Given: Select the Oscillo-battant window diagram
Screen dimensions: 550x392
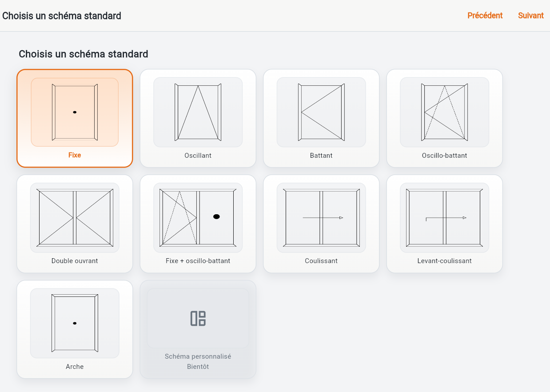Looking at the screenshot, I should [445, 112].
